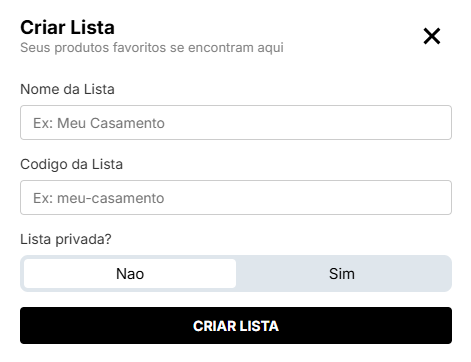The image size is (471, 362).
Task: Keep the list public with Nao
Action: click(x=130, y=274)
